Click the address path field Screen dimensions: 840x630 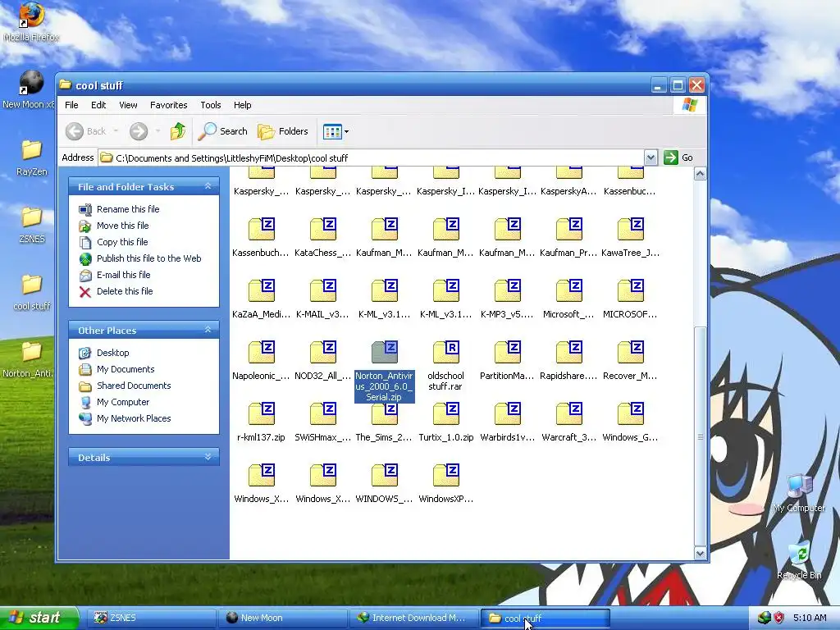[x=372, y=157]
